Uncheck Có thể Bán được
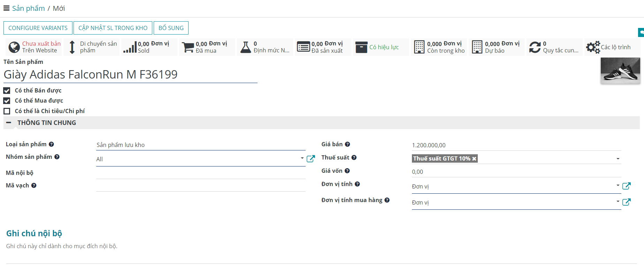Image resolution: width=644 pixels, height=267 pixels. pos(7,90)
